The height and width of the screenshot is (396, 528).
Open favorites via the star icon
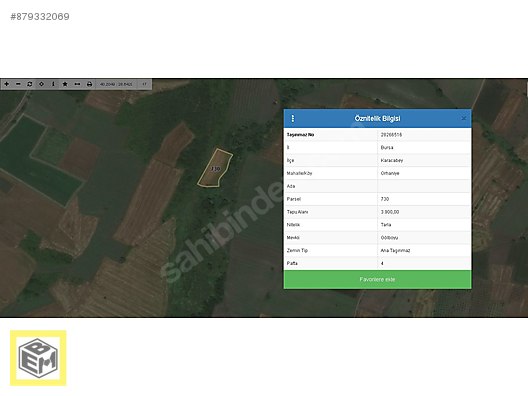tap(65, 84)
